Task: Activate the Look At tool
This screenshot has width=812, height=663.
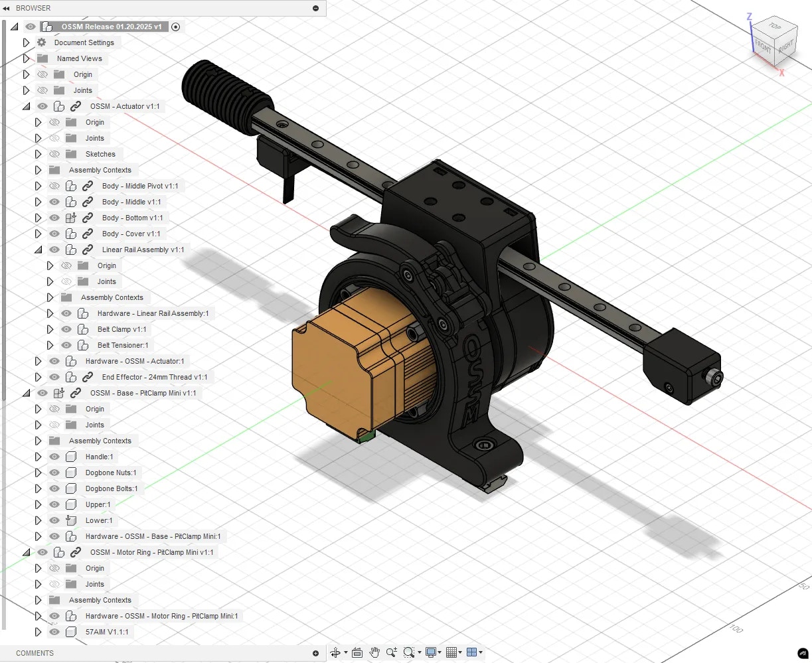Action: click(356, 652)
